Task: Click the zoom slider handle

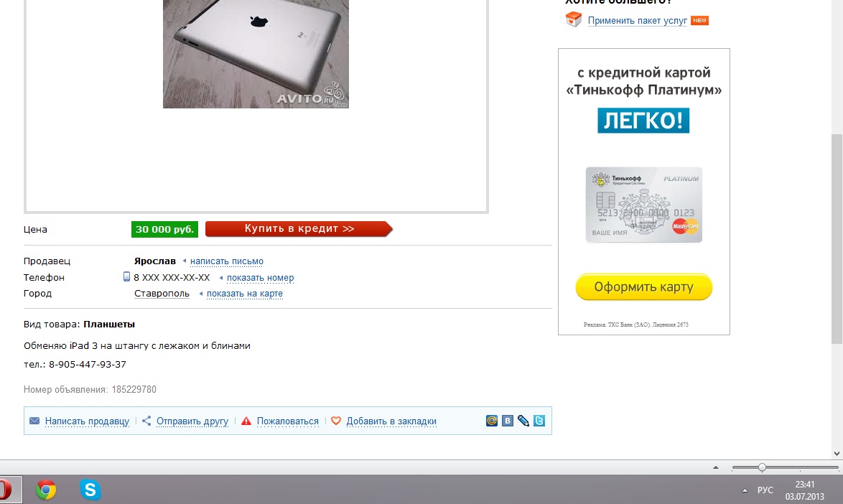Action: pos(762,467)
